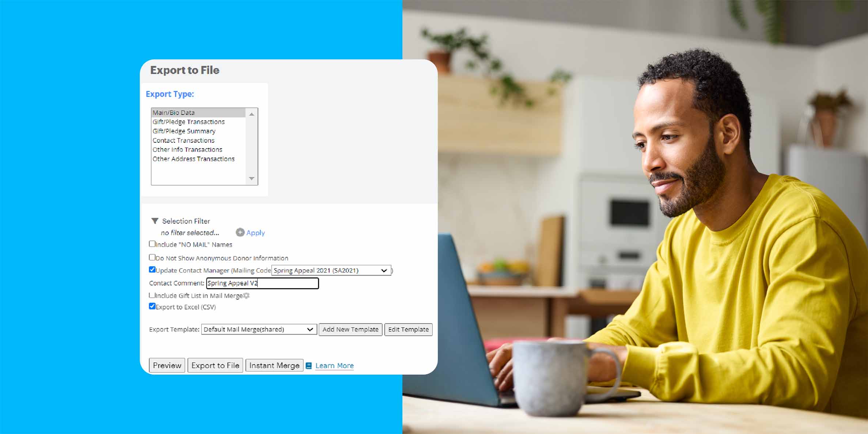This screenshot has width=868, height=434.
Task: Select Gift Pledge Transactions export type
Action: 188,122
